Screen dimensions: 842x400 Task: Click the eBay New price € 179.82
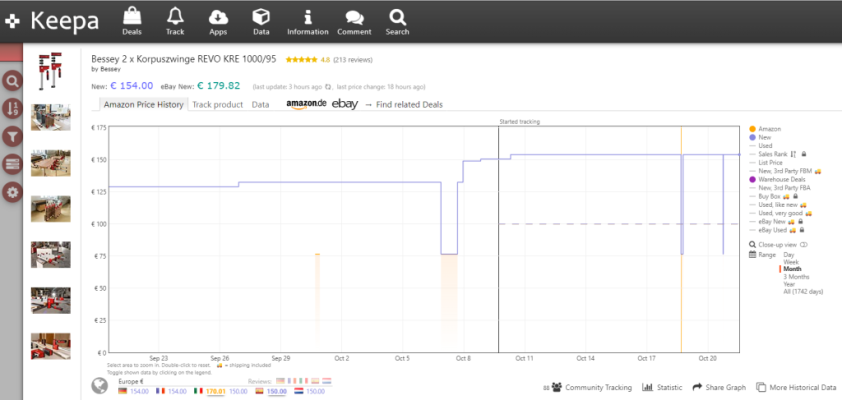coord(219,86)
